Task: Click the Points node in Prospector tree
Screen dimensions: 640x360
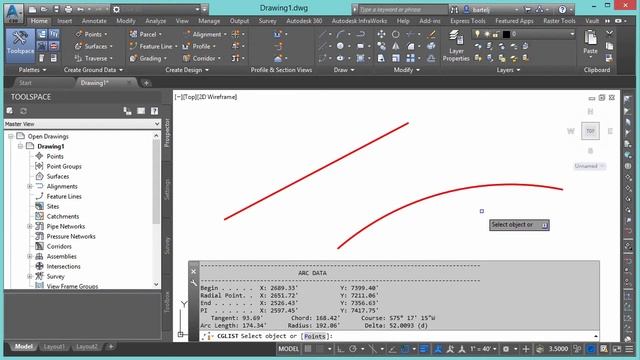Action: (x=55, y=156)
